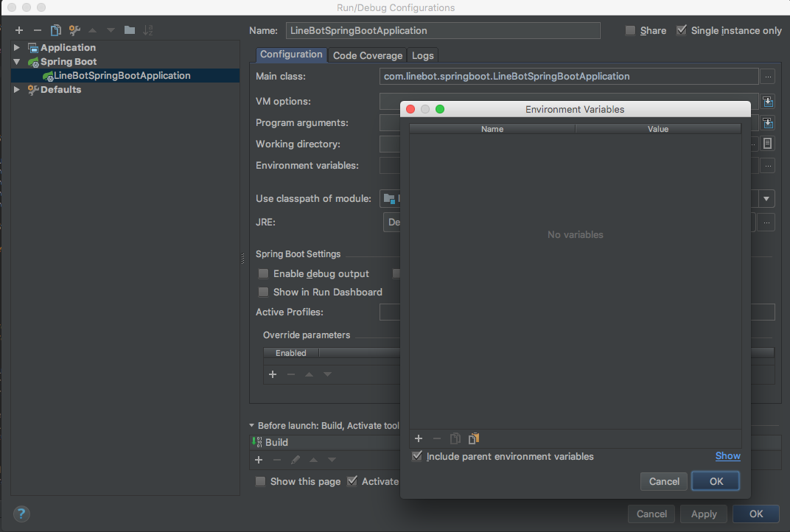Click Cancel in Run/Debug Configurations window
The image size is (790, 532).
pyautogui.click(x=651, y=514)
